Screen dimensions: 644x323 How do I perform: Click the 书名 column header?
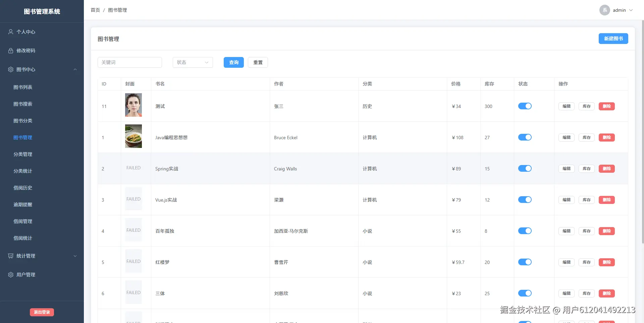click(160, 84)
